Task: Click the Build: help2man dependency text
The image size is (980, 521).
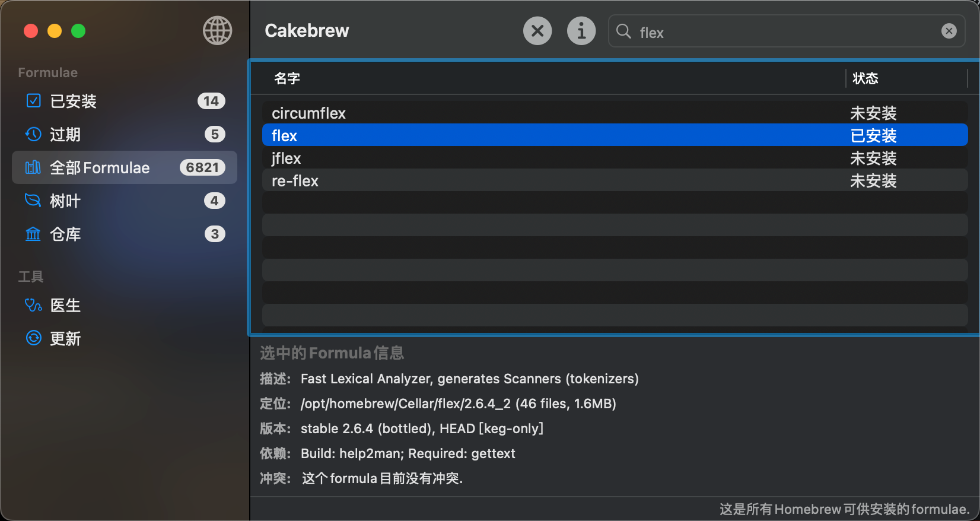Action: (408, 453)
